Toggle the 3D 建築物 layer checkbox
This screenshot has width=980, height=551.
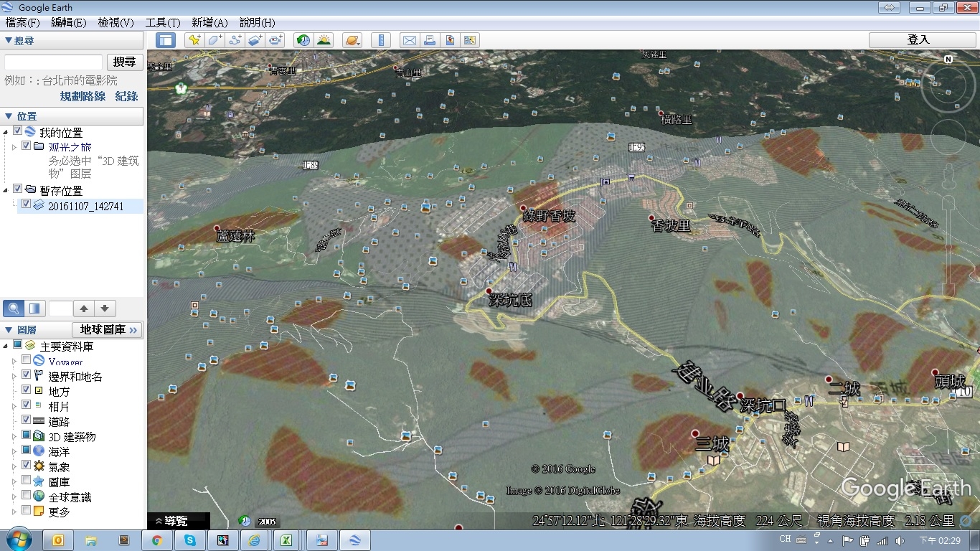tap(27, 435)
